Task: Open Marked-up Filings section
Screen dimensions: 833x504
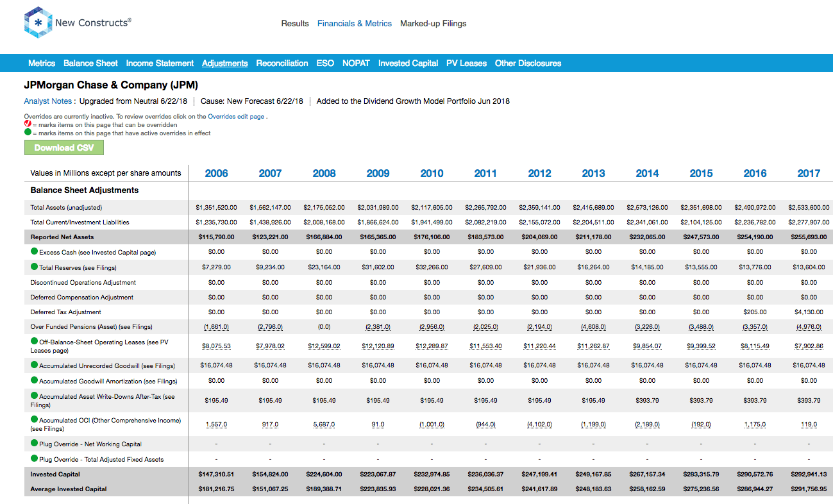Action: pyautogui.click(x=433, y=24)
